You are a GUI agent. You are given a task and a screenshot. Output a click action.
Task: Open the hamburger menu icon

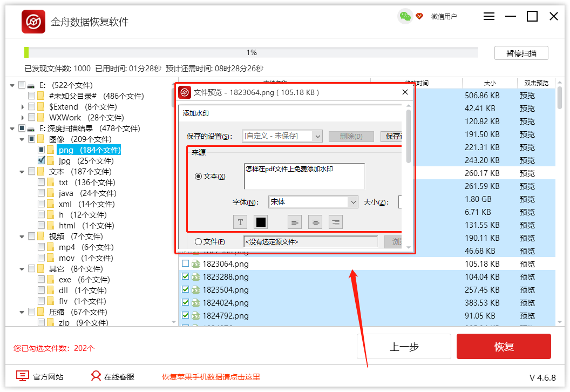[x=489, y=16]
